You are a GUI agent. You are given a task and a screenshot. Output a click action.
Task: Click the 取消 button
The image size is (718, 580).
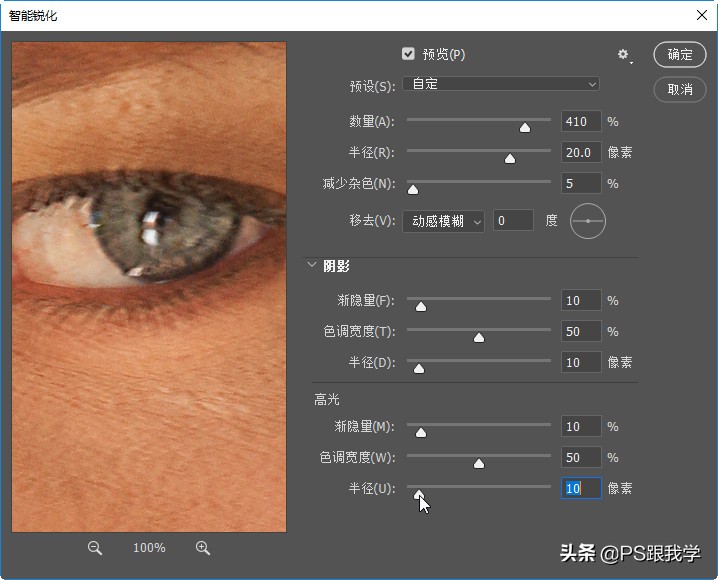680,89
